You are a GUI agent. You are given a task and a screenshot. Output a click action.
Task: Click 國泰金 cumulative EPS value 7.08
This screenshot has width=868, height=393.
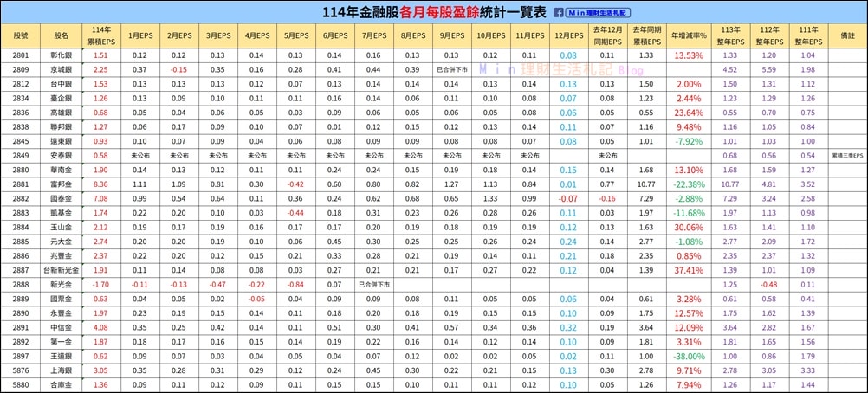pos(100,199)
